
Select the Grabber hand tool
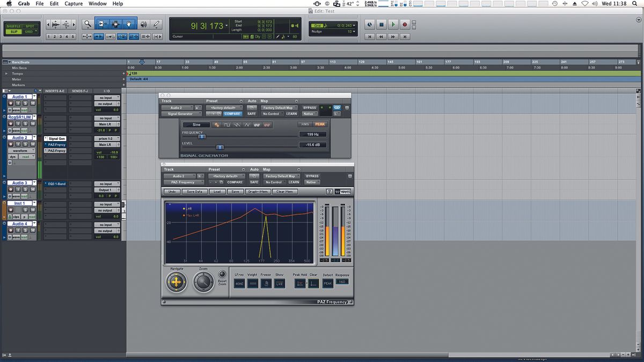pos(129,25)
